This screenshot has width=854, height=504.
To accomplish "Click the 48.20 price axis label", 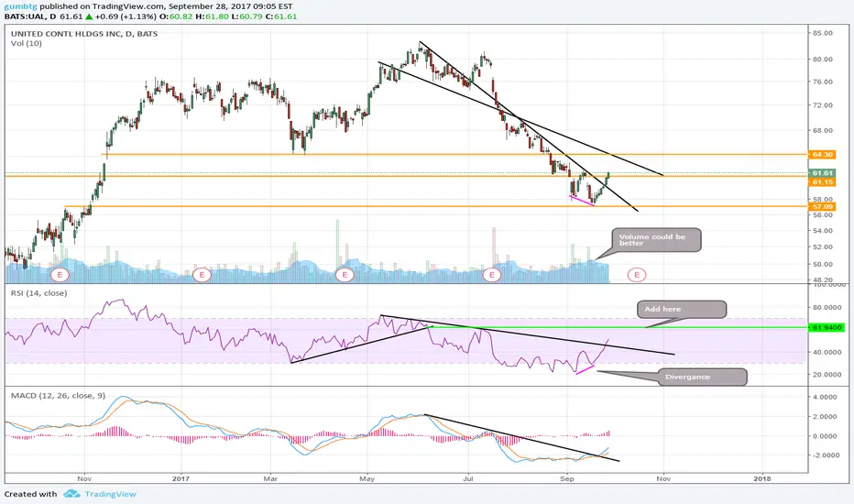I will pos(823,279).
